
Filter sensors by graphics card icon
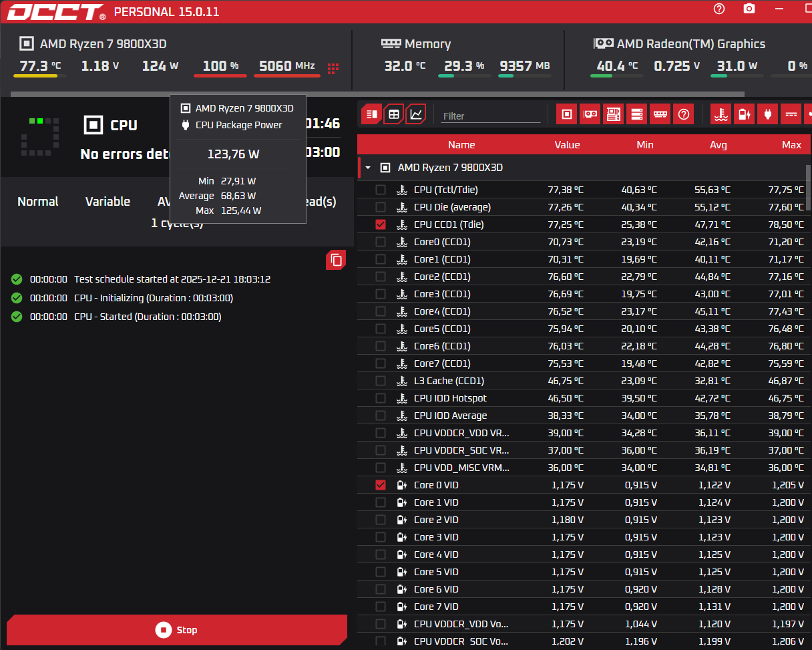(x=590, y=114)
